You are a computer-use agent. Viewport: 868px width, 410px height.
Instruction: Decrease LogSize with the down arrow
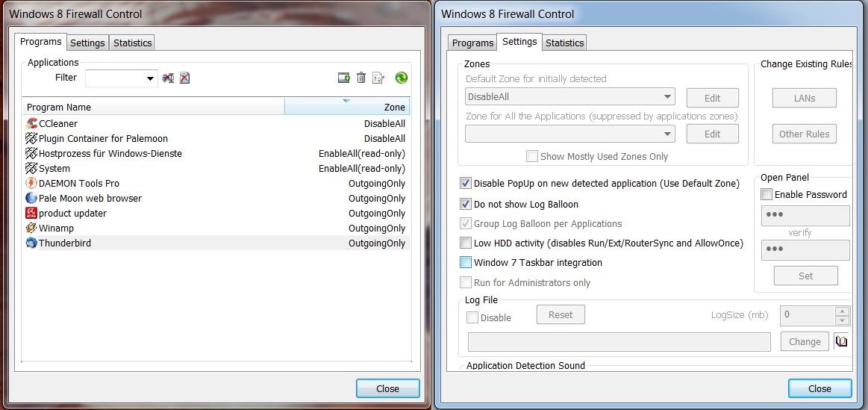[x=842, y=320]
